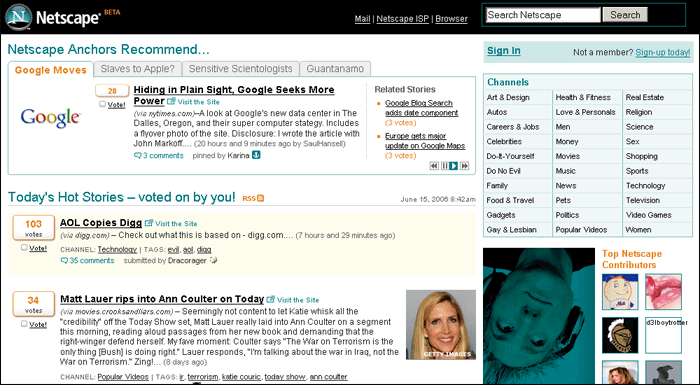Click the evil tag link

173,250
